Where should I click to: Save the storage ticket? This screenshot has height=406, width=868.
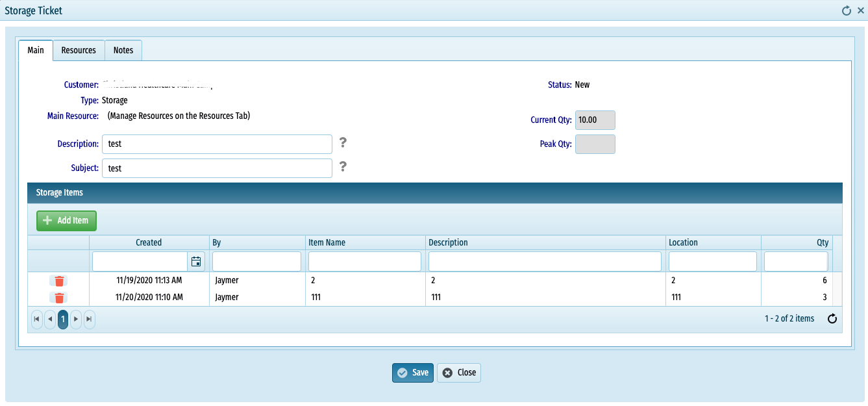pyautogui.click(x=413, y=373)
